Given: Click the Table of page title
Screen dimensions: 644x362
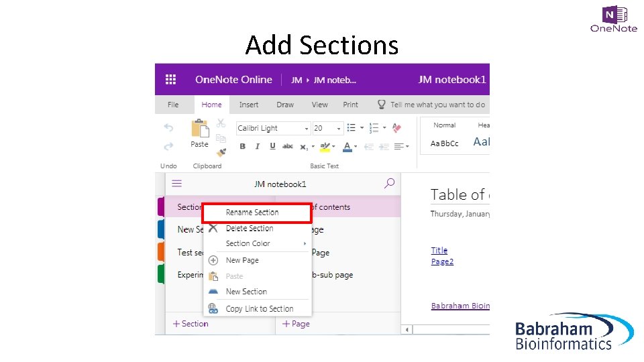Looking at the screenshot, I should [460, 194].
